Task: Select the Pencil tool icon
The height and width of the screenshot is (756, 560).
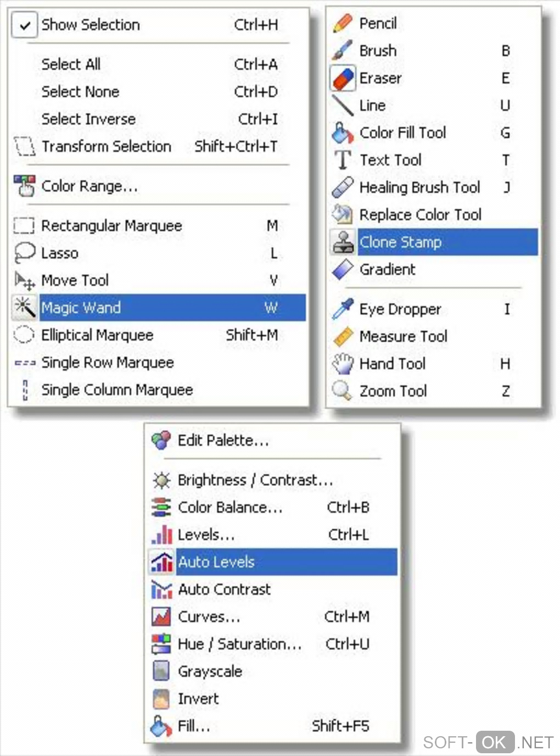Action: pyautogui.click(x=342, y=23)
